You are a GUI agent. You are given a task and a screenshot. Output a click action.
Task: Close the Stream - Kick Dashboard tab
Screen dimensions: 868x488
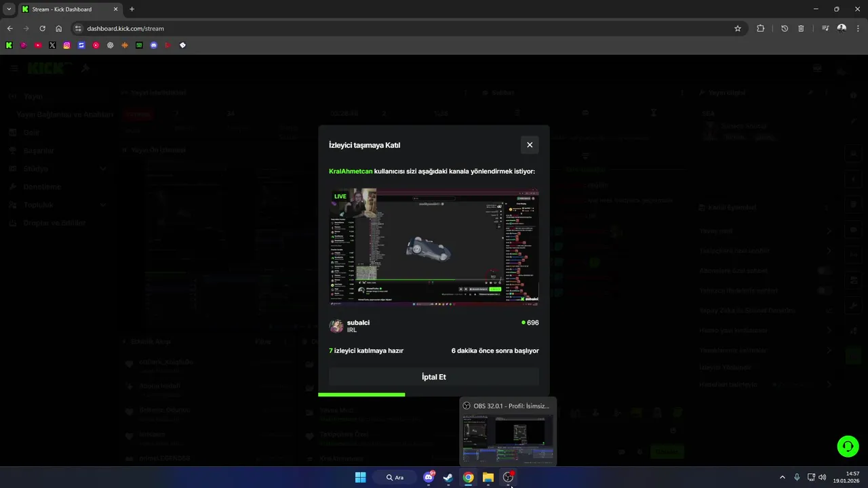115,9
